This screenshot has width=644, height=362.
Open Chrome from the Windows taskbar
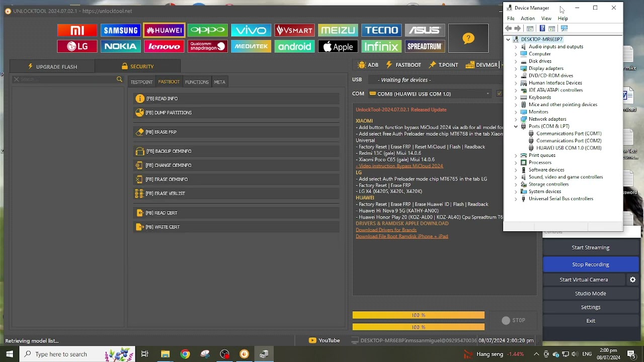[185, 354]
